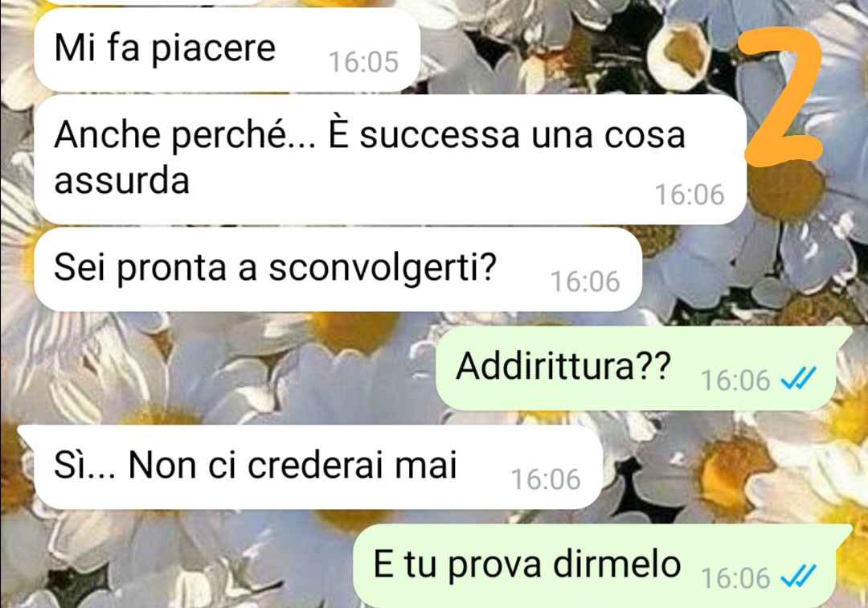Tap the 16:06 timestamp beside "Sei pronta a sconvolgerti?"
The image size is (868, 608).
585,281
